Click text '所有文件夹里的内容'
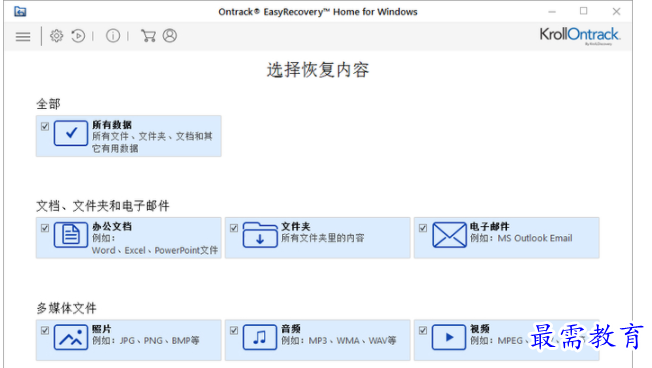Viewport: 652px width, 368px height. click(323, 238)
